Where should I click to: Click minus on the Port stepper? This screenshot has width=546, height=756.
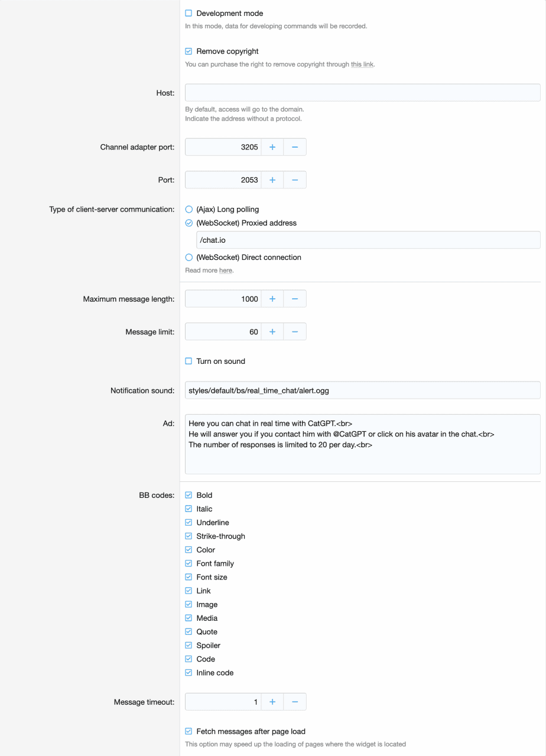(295, 180)
